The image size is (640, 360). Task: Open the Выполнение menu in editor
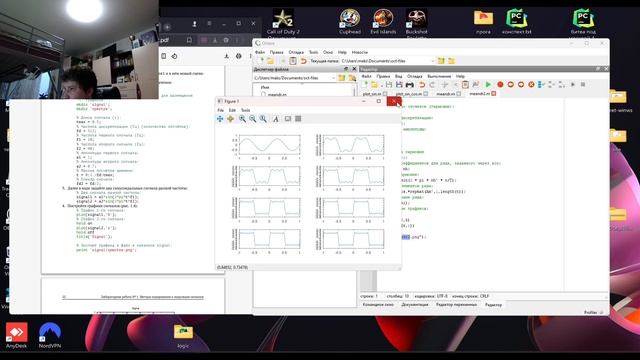pos(439,76)
